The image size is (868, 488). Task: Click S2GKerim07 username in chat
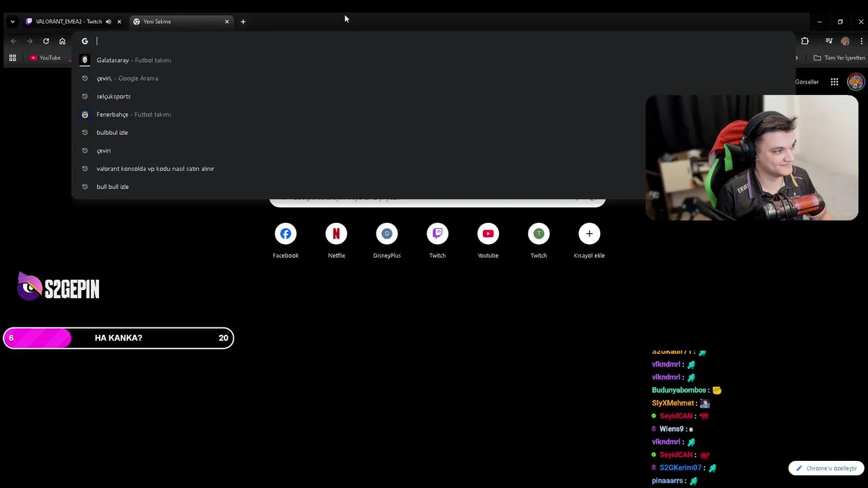coord(680,468)
